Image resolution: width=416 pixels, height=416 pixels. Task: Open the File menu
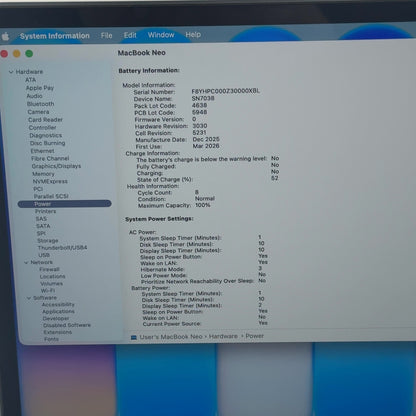pos(107,35)
